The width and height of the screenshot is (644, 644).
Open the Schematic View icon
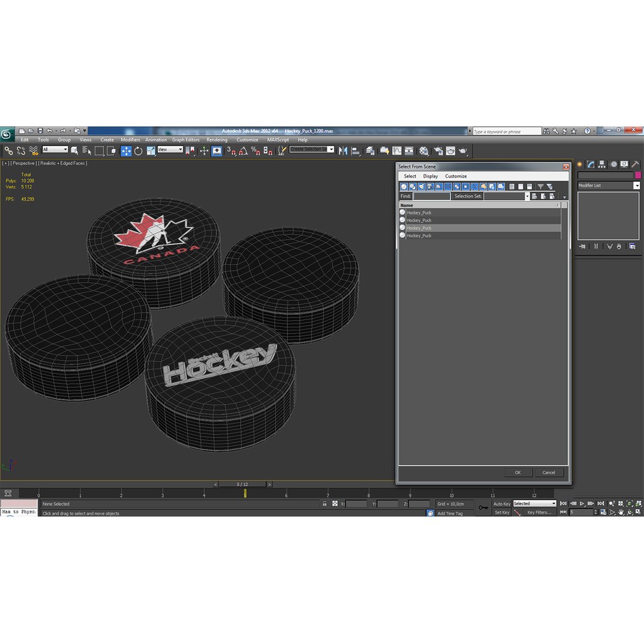(x=409, y=151)
